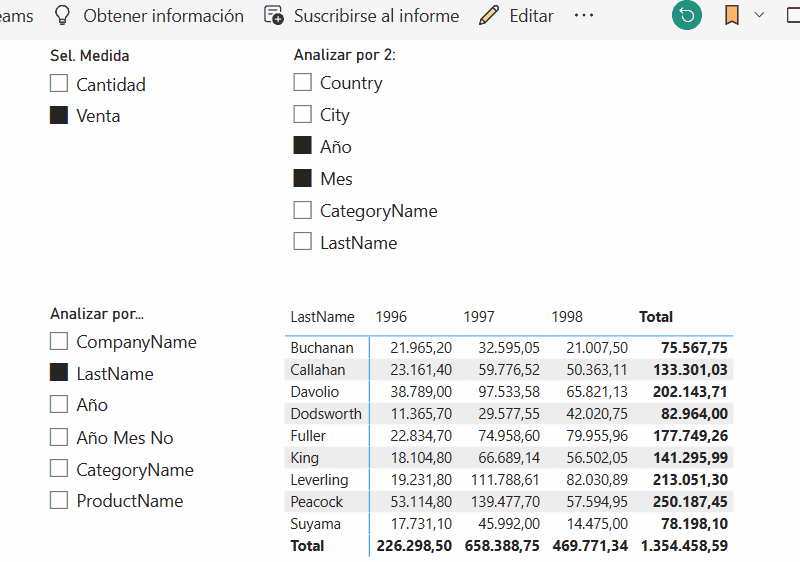Viewport: 800px width, 562px height.
Task: Click grand total 1.354.458,59
Action: (684, 546)
